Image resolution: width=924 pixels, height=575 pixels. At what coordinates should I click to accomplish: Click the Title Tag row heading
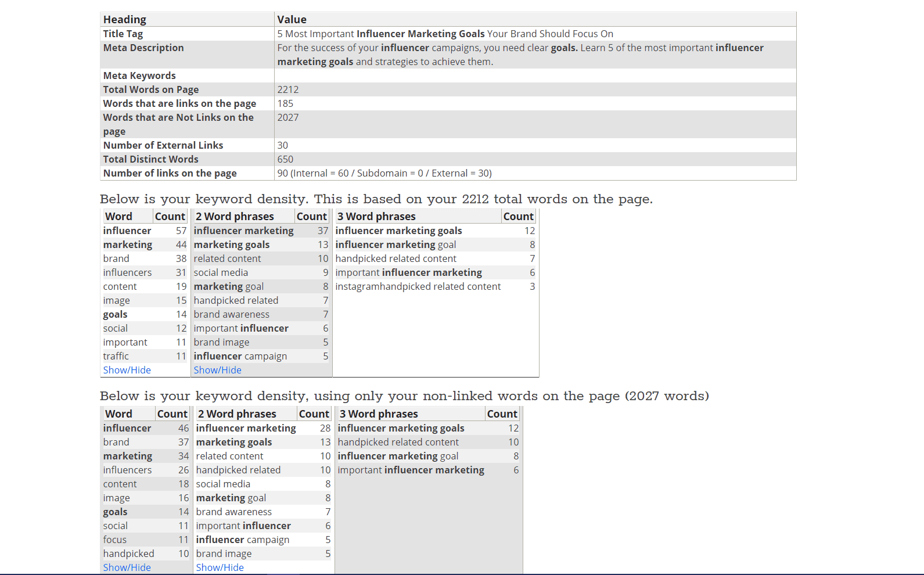point(123,34)
